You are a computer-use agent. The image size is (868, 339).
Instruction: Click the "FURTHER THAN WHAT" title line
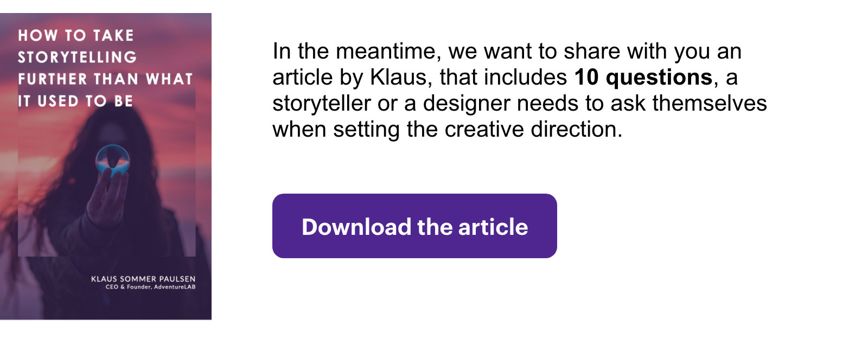tap(105, 79)
